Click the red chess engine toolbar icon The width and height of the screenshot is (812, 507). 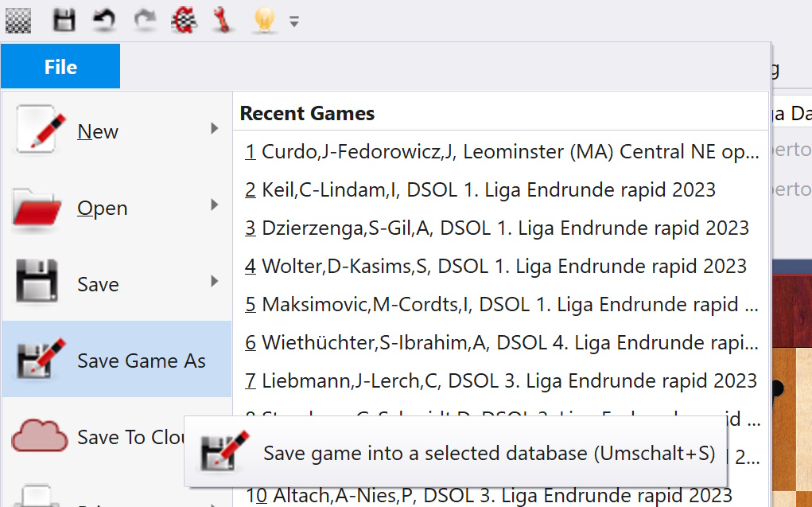(x=184, y=21)
